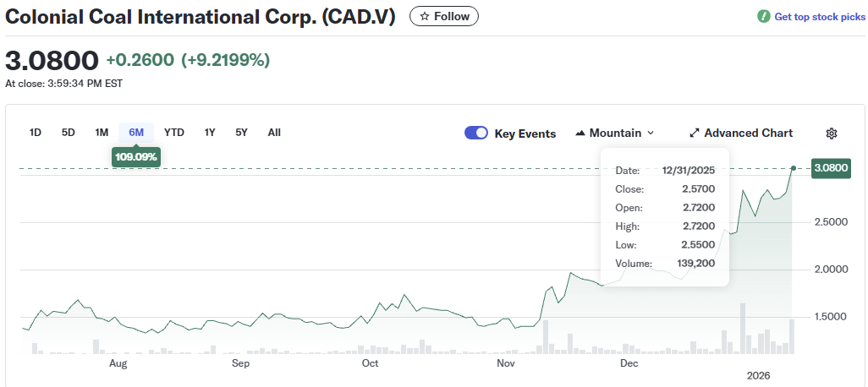The image size is (868, 387).
Task: Expand the Mountain chart type dropdown chevron
Action: 651,134
